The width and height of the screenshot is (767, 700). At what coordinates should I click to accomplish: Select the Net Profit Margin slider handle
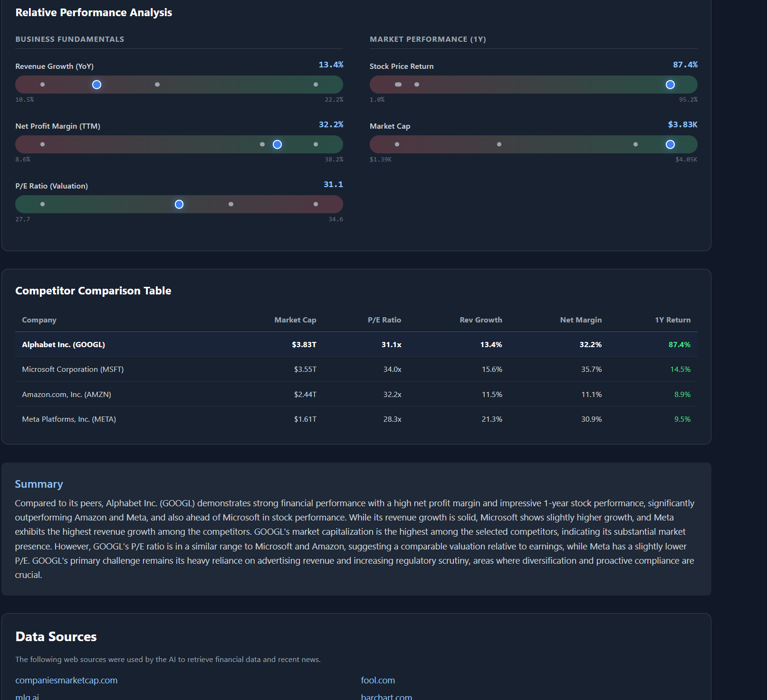[x=278, y=144]
